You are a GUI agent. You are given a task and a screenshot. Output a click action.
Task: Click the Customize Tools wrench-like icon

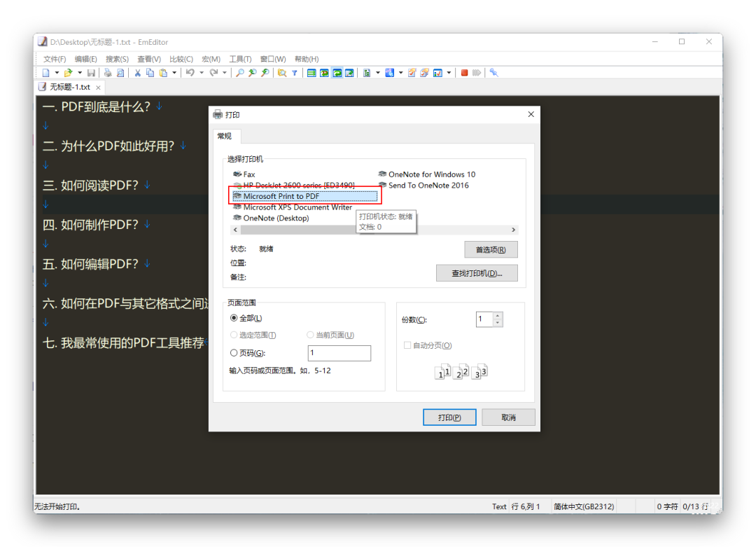point(493,73)
